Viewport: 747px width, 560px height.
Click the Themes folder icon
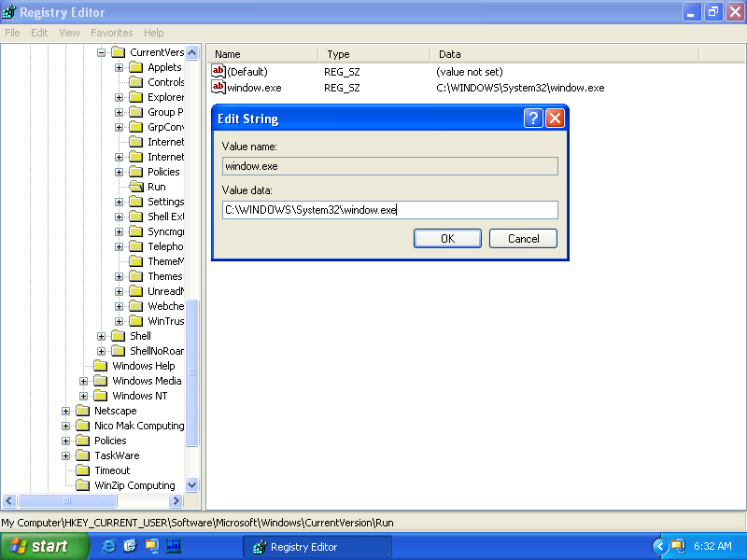(x=135, y=276)
